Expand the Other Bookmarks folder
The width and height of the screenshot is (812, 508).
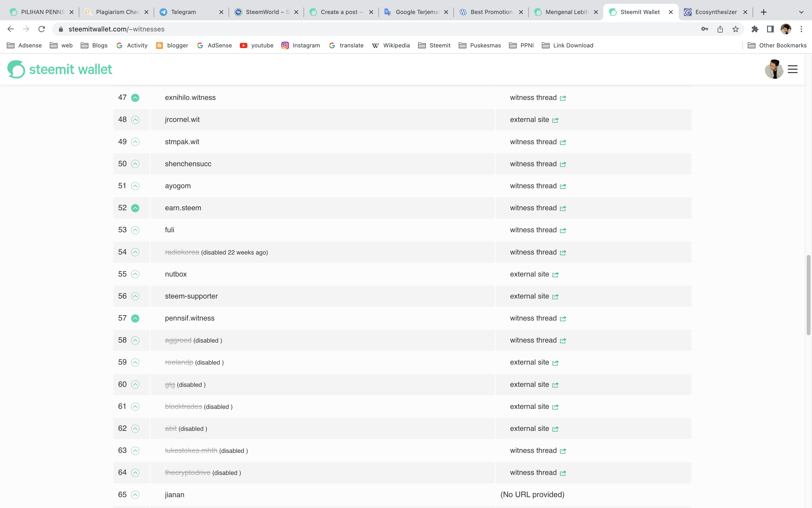coord(777,45)
